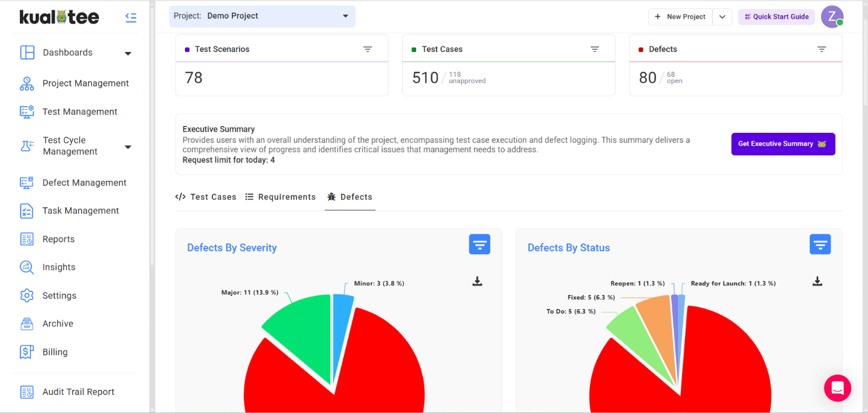This screenshot has height=413, width=868.
Task: Expand the Dashboards sidebar menu
Action: pos(128,53)
